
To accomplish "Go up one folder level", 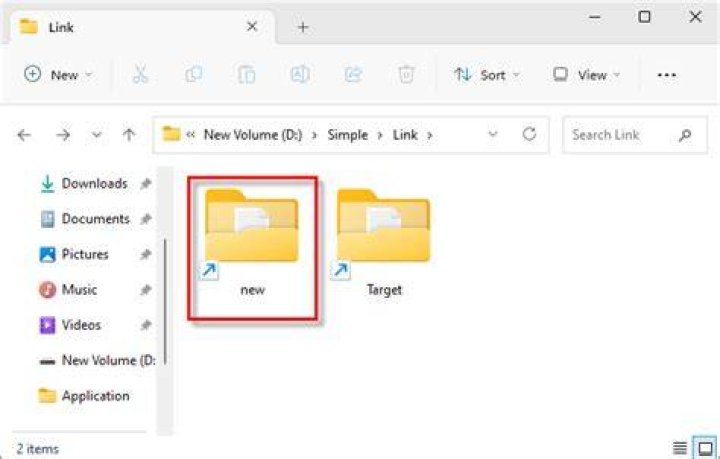I will pos(129,135).
